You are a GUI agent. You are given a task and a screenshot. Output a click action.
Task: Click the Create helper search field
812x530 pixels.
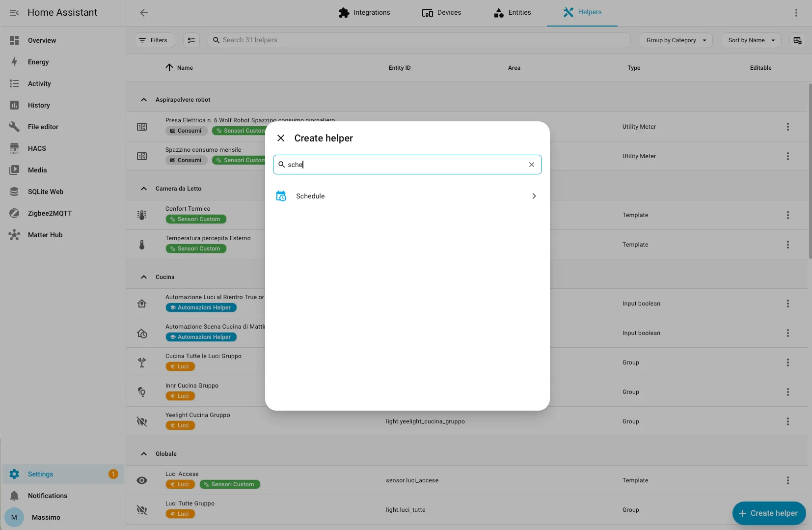click(407, 165)
